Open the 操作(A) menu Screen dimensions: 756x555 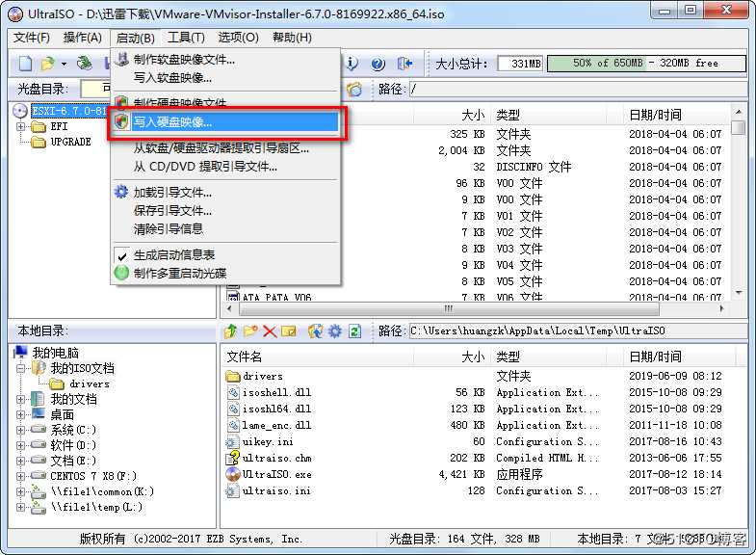(x=83, y=38)
